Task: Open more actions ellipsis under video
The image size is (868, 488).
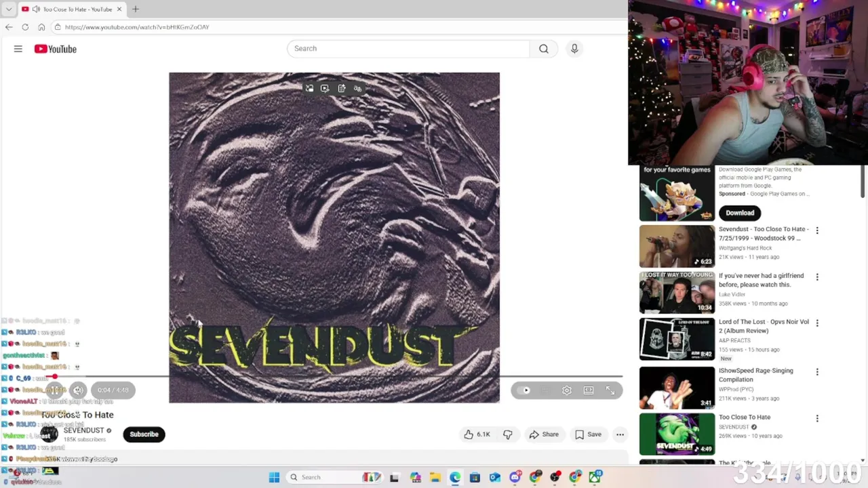Action: click(x=620, y=434)
